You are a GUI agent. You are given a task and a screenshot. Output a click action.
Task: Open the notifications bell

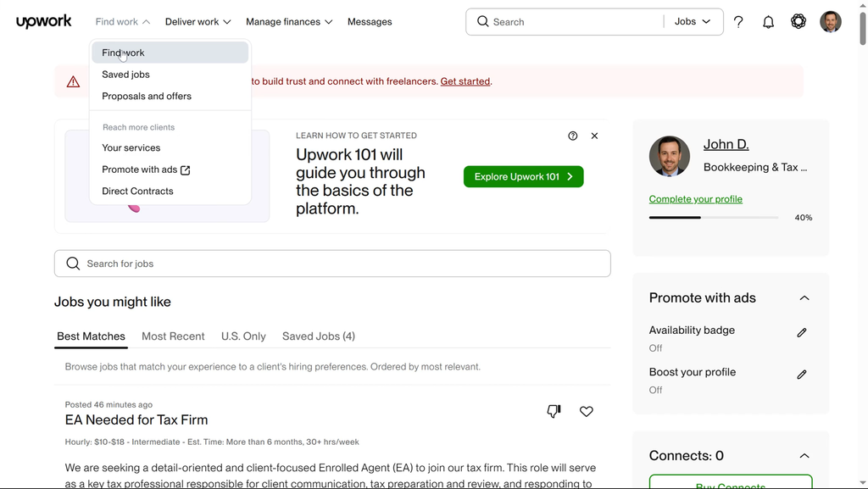tap(768, 22)
